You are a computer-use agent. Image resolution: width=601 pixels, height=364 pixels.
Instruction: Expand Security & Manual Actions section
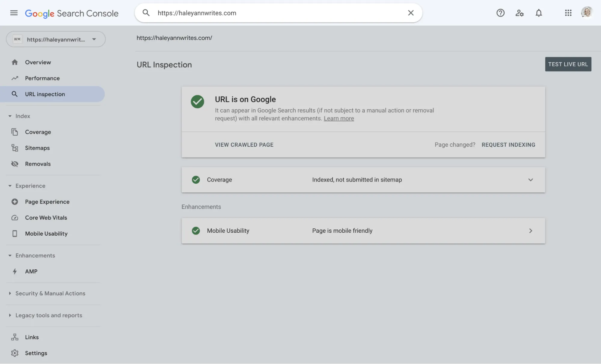(x=10, y=293)
